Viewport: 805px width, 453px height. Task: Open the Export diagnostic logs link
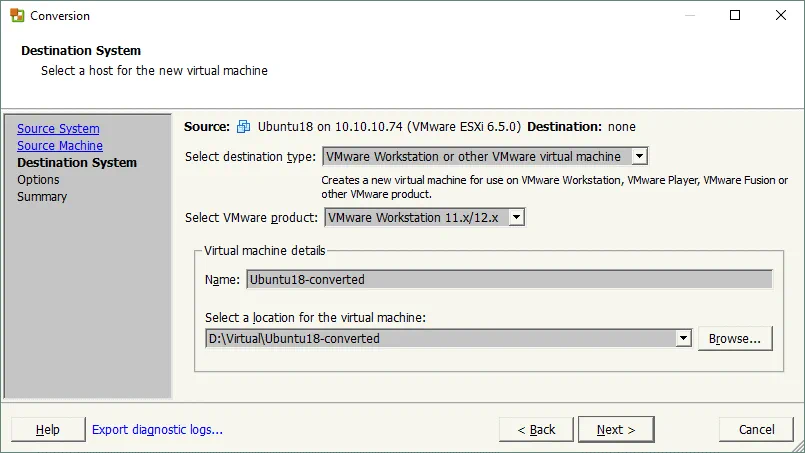[157, 430]
